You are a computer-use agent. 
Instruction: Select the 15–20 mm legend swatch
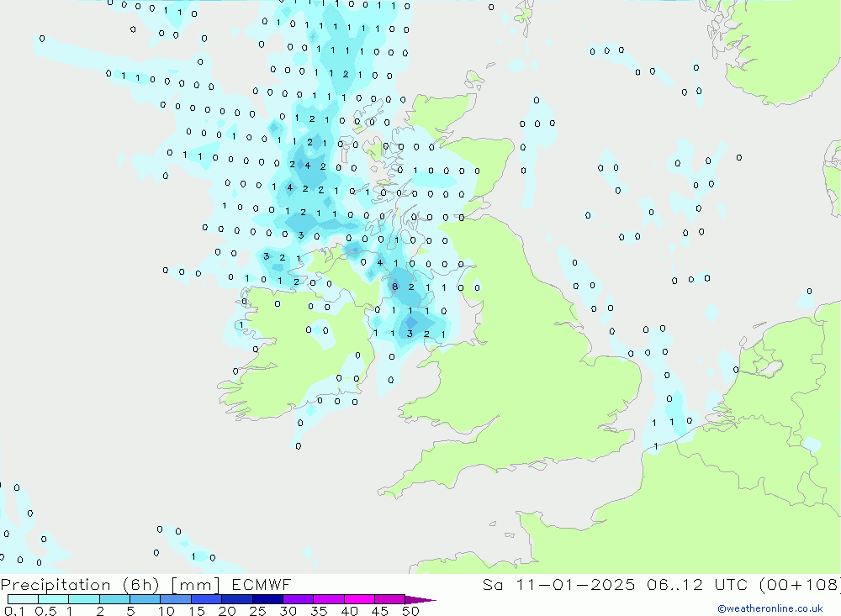pos(207,599)
